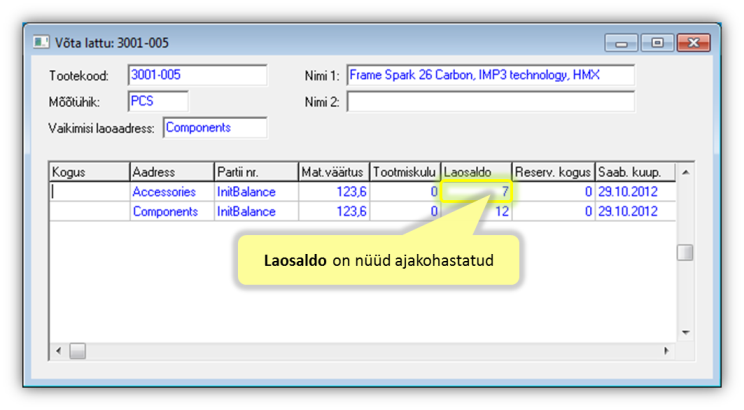Click the Saab. kuup. column header

click(635, 172)
